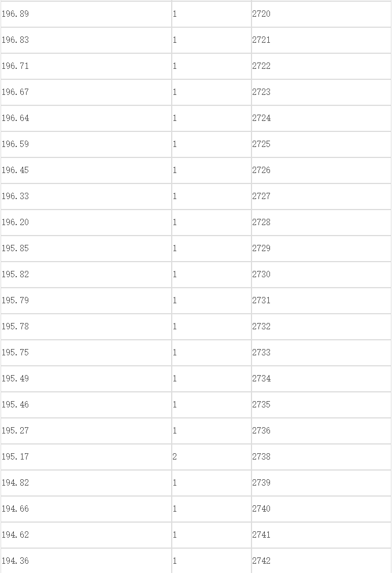Click the cell reading 195.75
Screen dimensions: 392x573
86,352
